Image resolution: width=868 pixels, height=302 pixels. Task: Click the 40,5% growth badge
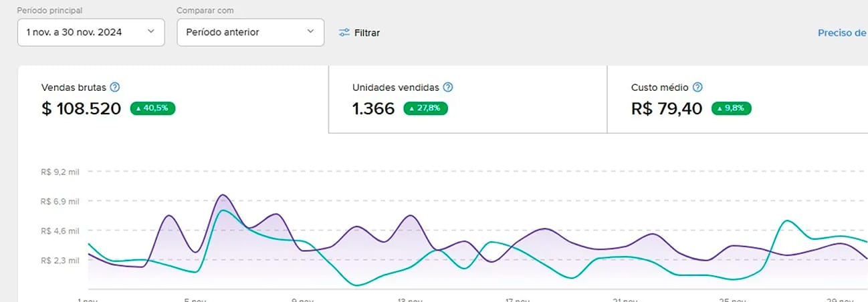[x=152, y=108]
